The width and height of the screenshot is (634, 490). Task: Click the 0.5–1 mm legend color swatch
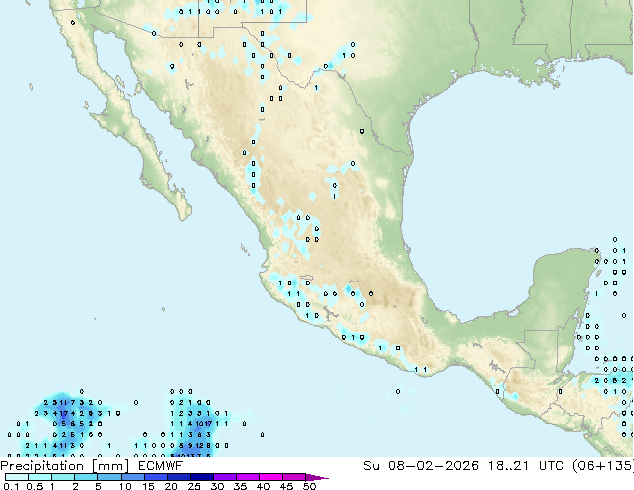click(40, 477)
